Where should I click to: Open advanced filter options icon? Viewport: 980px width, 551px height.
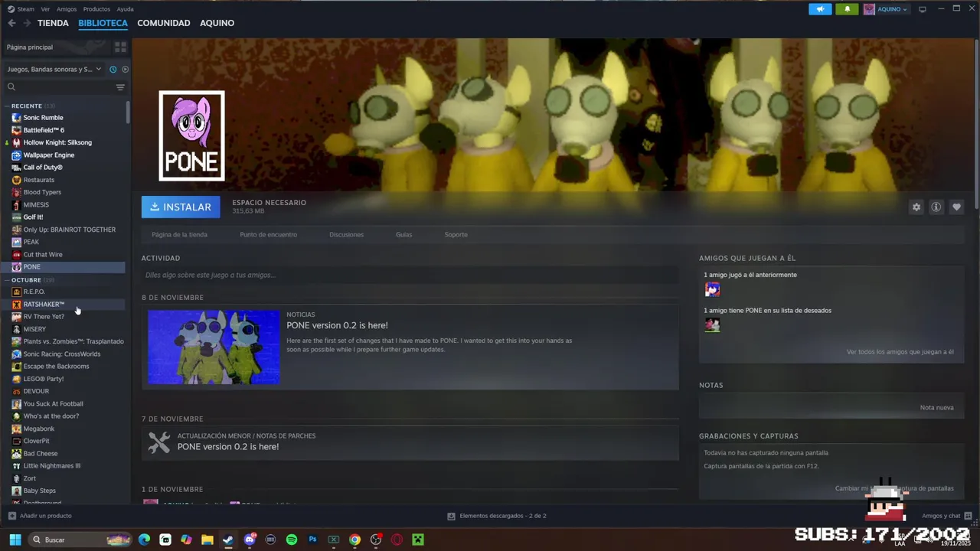pos(120,87)
